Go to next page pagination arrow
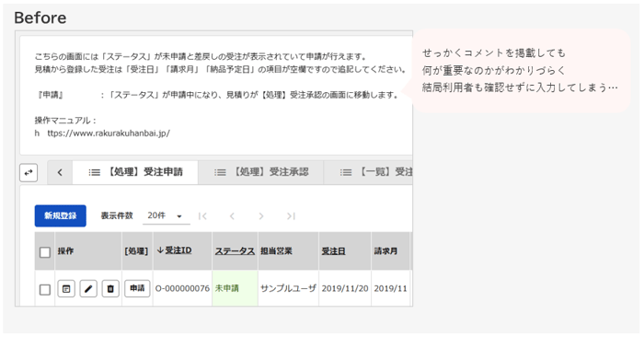Image resolution: width=644 pixels, height=337 pixels. point(261,215)
